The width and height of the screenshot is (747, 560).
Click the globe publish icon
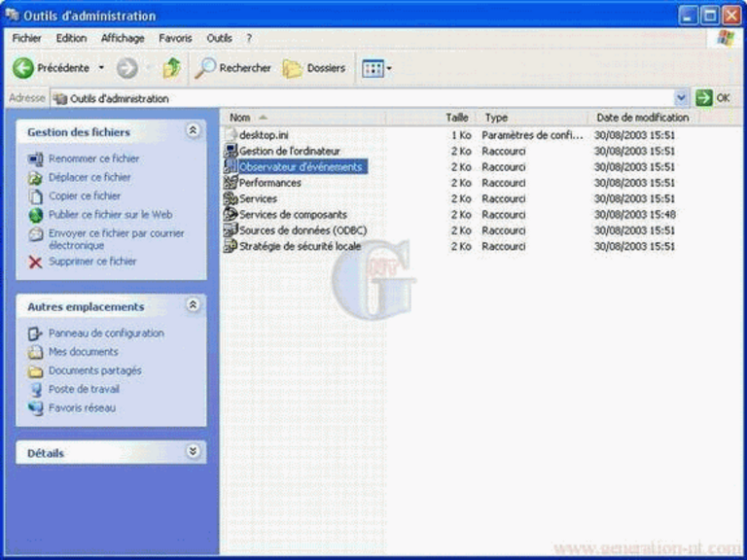click(x=35, y=215)
